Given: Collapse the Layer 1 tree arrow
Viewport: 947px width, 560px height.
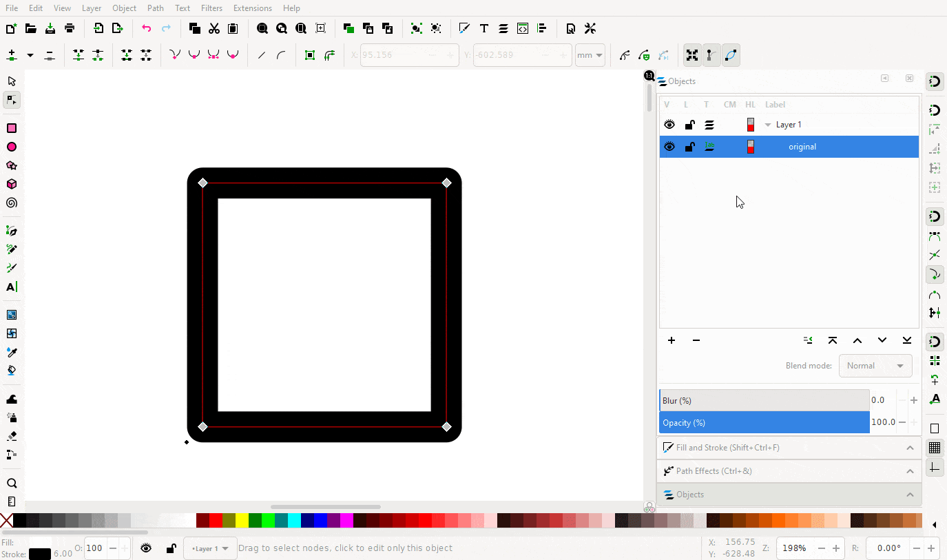Looking at the screenshot, I should click(x=768, y=125).
